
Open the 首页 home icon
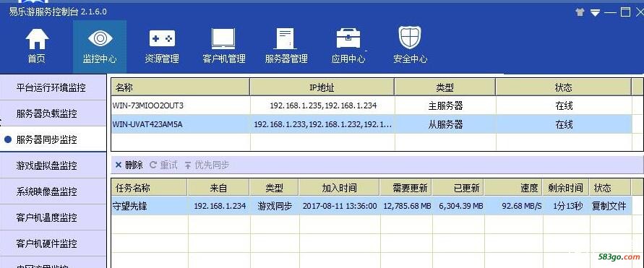point(37,39)
